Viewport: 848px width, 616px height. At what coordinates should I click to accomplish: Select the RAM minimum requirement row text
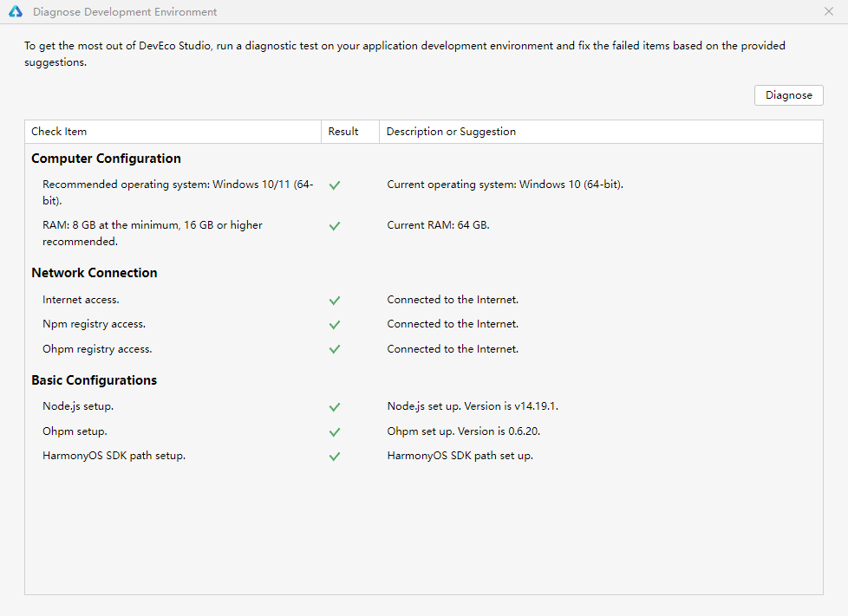[153, 233]
